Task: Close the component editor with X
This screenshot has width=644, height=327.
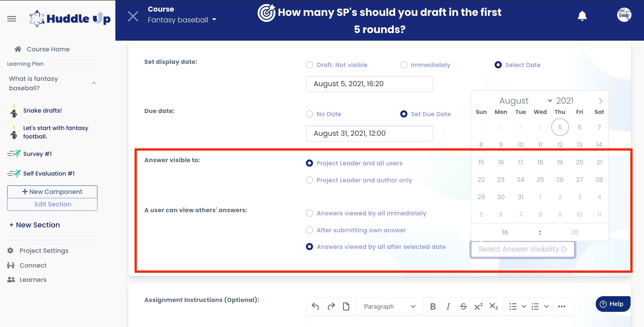Action: [x=133, y=17]
